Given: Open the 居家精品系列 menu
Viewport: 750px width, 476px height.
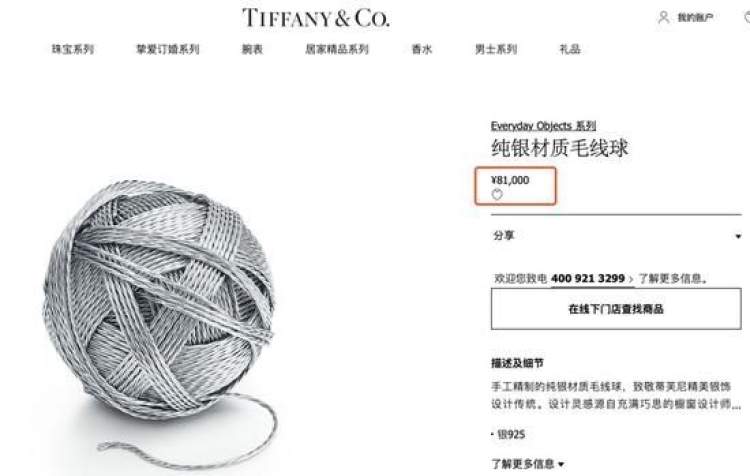Looking at the screenshot, I should 337,49.
